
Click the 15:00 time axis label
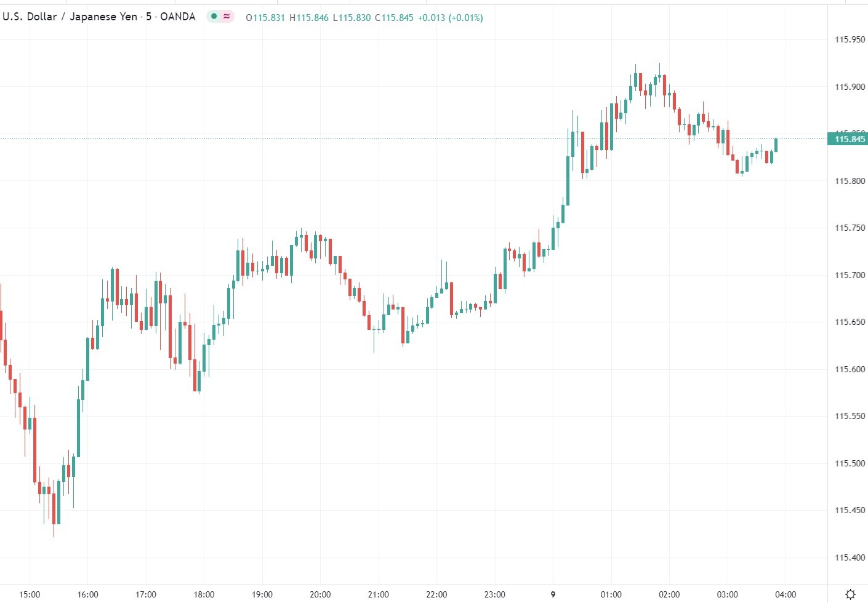[30, 594]
